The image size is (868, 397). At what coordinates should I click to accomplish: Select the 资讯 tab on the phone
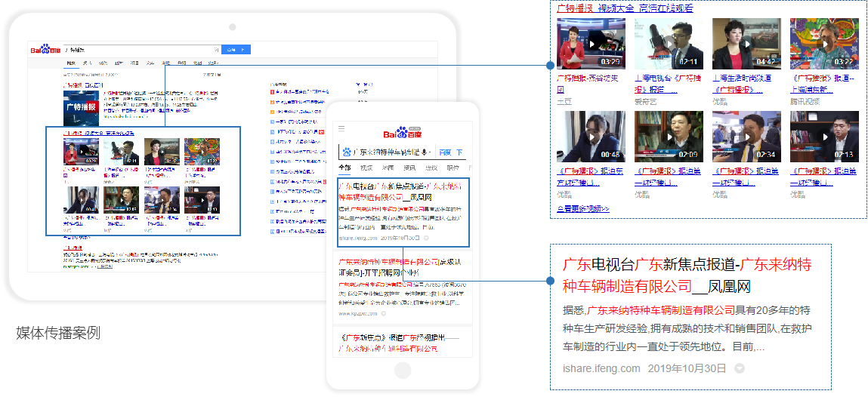click(x=409, y=168)
